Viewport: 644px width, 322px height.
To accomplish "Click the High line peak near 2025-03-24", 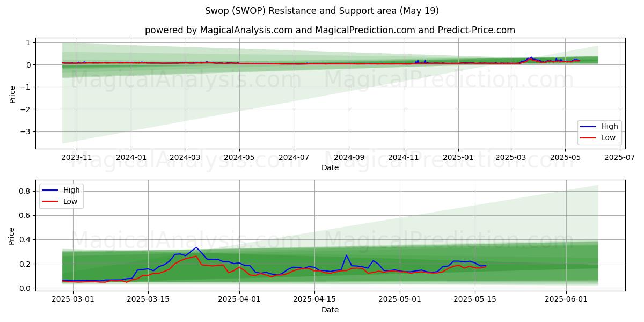I will 196,247.
